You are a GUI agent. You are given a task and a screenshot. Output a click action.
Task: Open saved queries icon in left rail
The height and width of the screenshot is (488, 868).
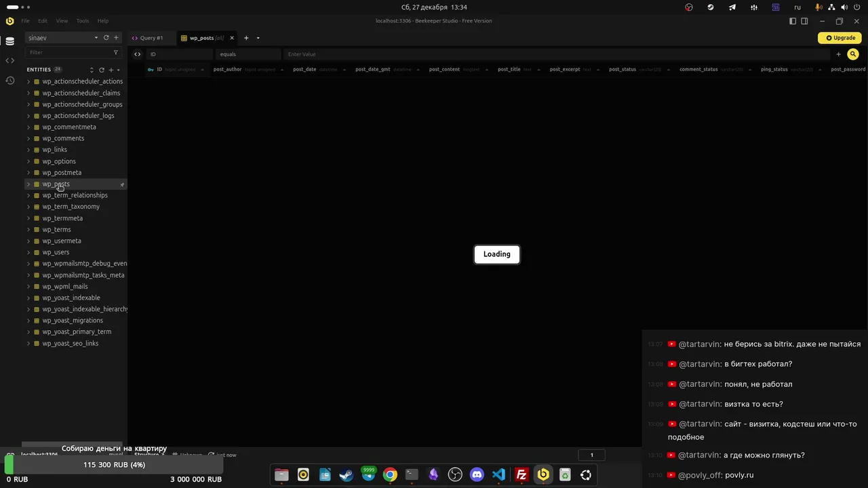click(9, 61)
